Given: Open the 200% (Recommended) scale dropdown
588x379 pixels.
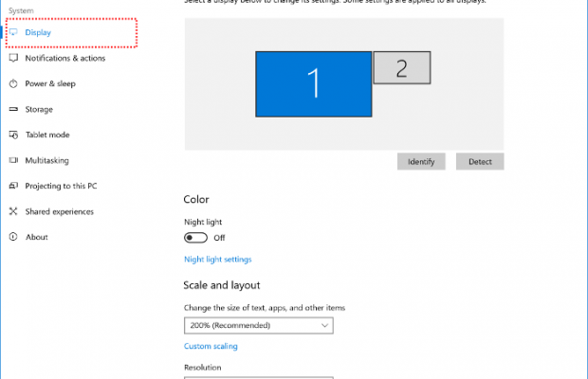Looking at the screenshot, I should 258,325.
